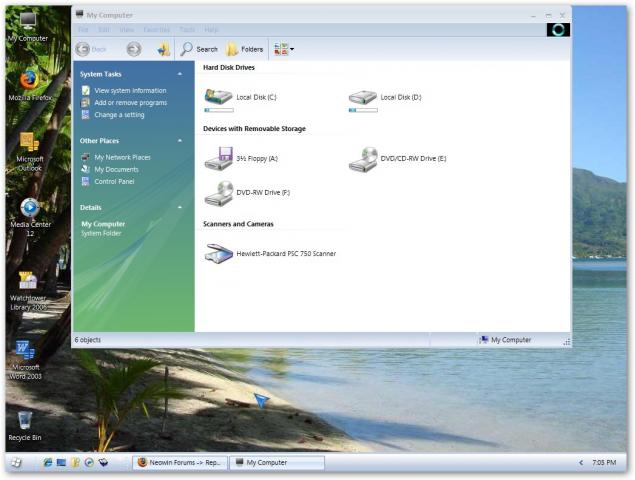
Task: Collapse the Details section
Action: (180, 207)
